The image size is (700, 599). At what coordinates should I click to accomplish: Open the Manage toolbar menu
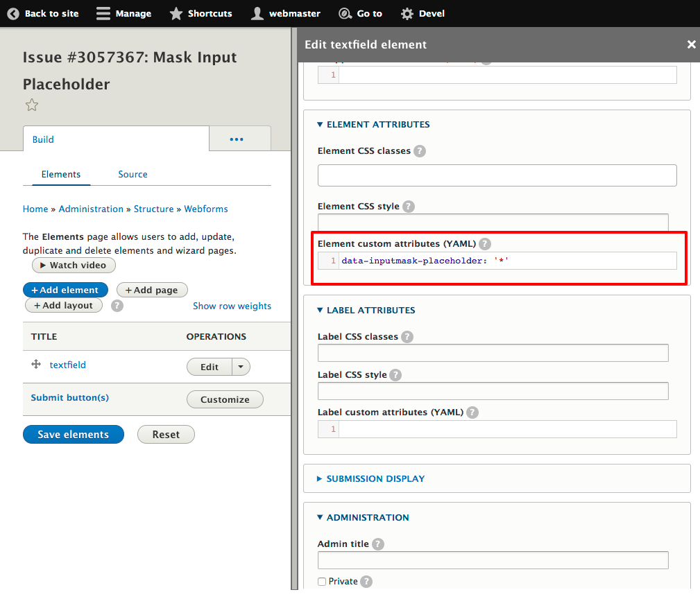[x=124, y=13]
